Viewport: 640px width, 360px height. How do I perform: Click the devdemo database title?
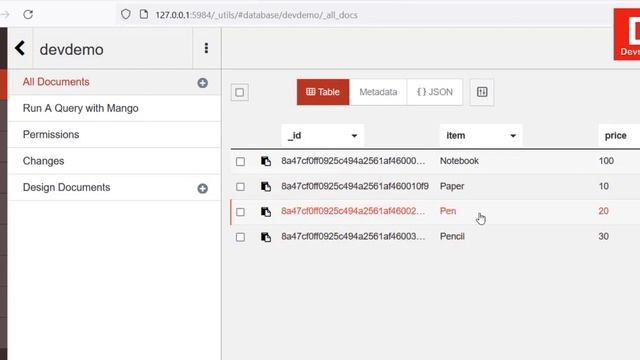pos(71,49)
